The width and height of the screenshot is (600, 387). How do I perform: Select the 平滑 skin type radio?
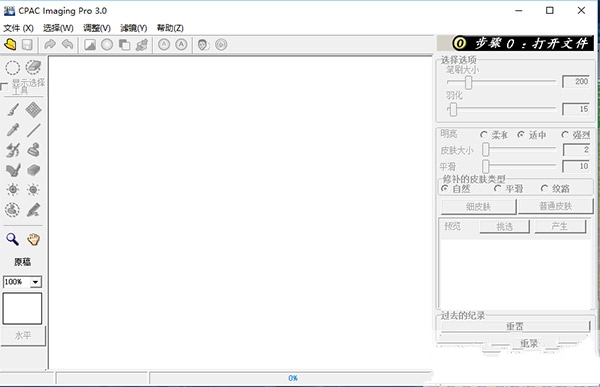tap(497, 188)
